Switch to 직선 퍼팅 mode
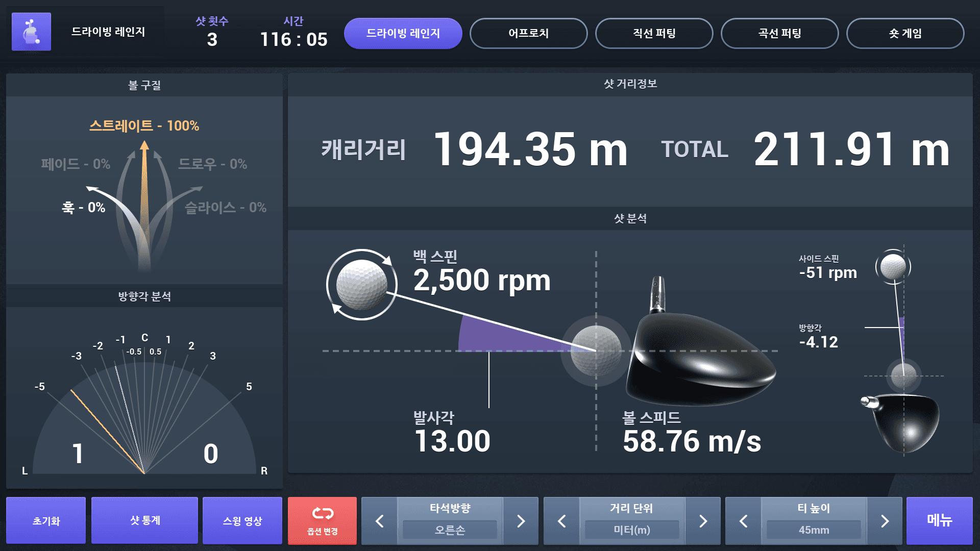 point(654,33)
